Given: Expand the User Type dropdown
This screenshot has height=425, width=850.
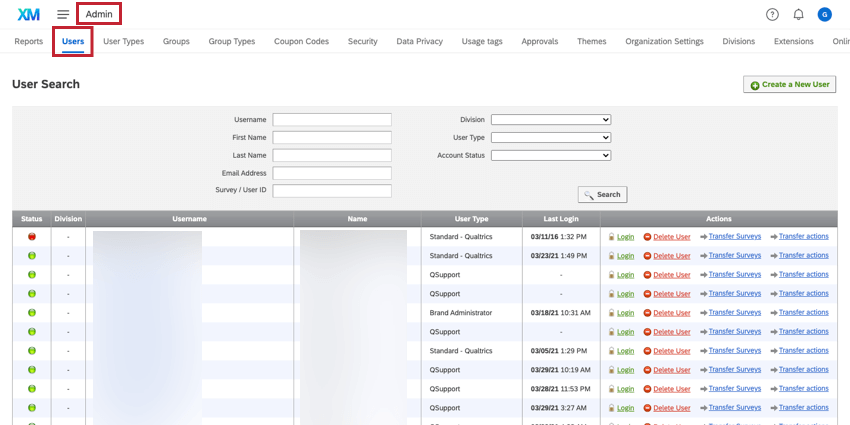Looking at the screenshot, I should point(550,137).
